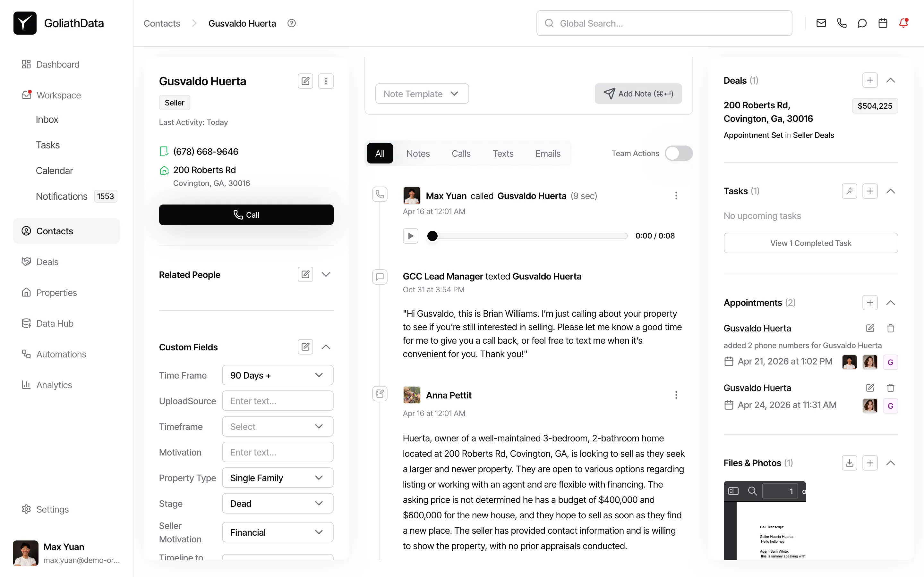Edit Gusvaldo Huerta contact details icon
The width and height of the screenshot is (924, 577).
pos(305,81)
